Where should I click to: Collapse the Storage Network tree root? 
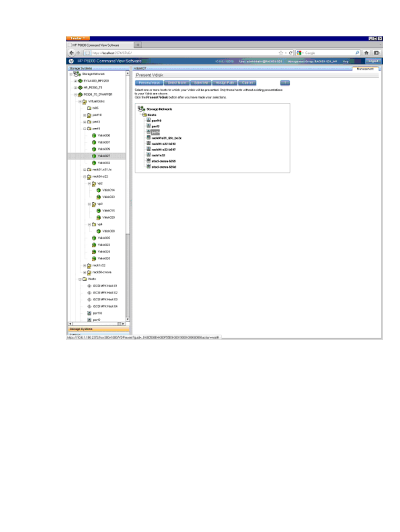click(71, 74)
